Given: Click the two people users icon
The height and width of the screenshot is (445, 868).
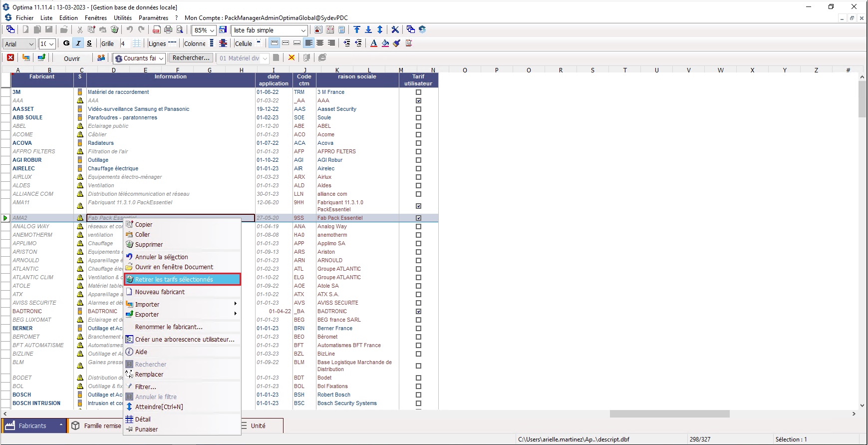Looking at the screenshot, I should click(101, 58).
